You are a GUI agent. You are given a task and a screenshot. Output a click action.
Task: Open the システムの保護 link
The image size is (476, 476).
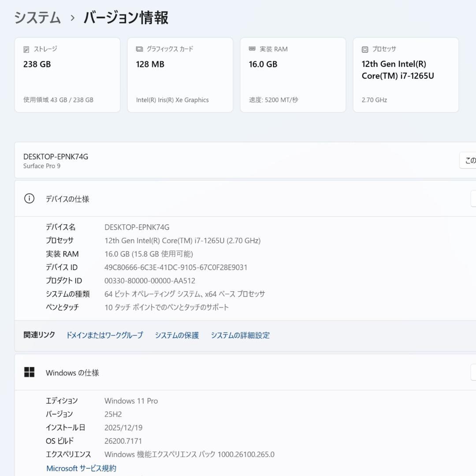tap(178, 335)
